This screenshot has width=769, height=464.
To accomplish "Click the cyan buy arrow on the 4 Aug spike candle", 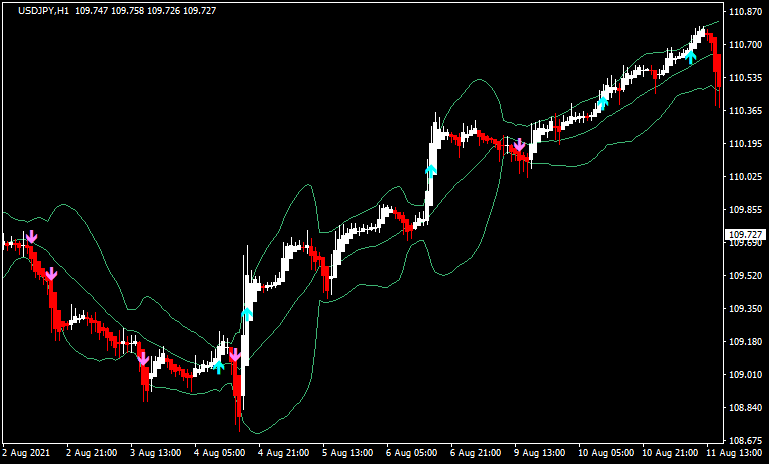I will tap(247, 314).
